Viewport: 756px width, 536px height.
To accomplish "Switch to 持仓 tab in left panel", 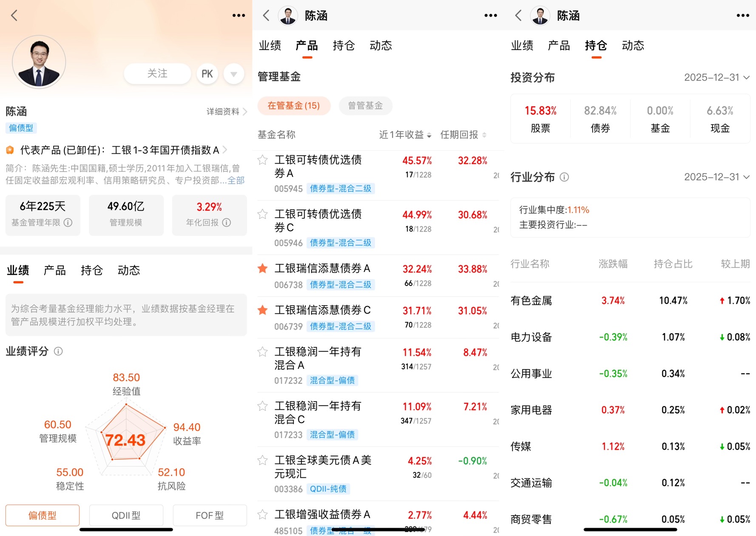I will 92,270.
